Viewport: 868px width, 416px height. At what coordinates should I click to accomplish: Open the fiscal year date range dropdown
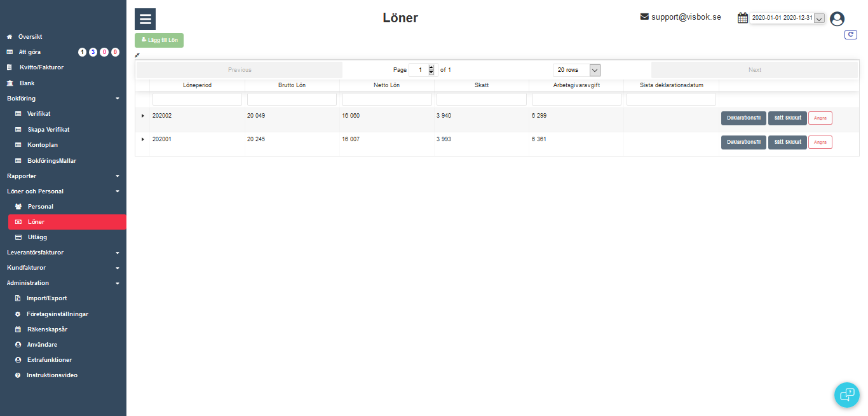point(819,18)
